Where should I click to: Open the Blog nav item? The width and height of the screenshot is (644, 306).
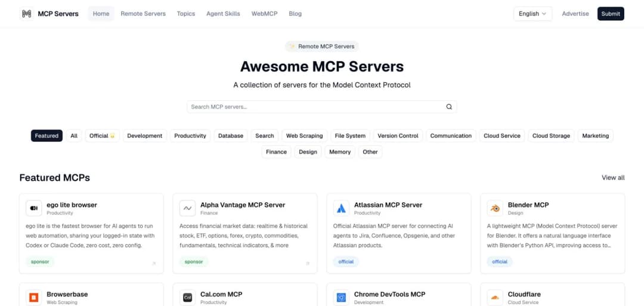[x=295, y=14]
